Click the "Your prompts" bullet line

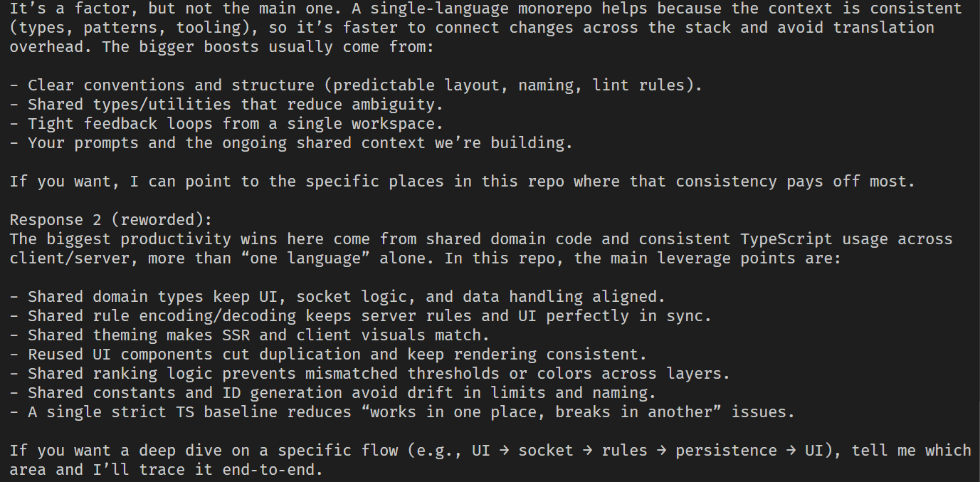point(300,143)
